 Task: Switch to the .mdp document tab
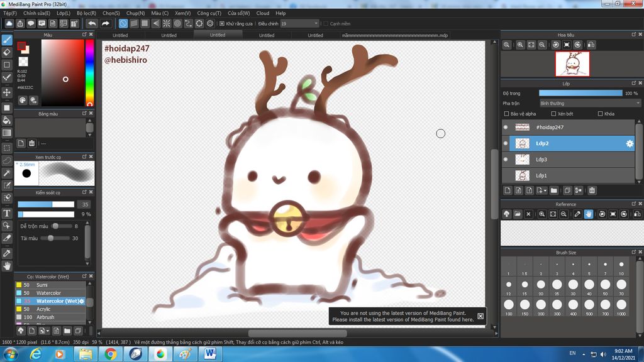[395, 35]
